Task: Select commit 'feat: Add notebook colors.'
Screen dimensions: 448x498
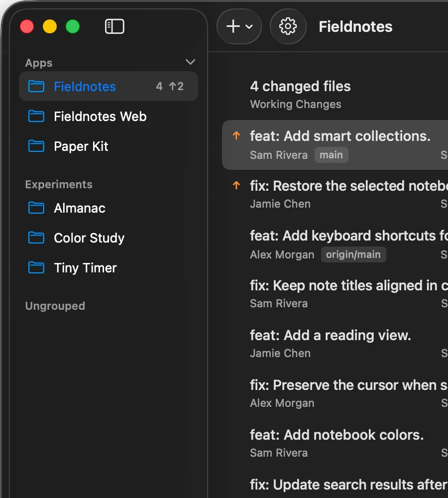Action: 335,443
